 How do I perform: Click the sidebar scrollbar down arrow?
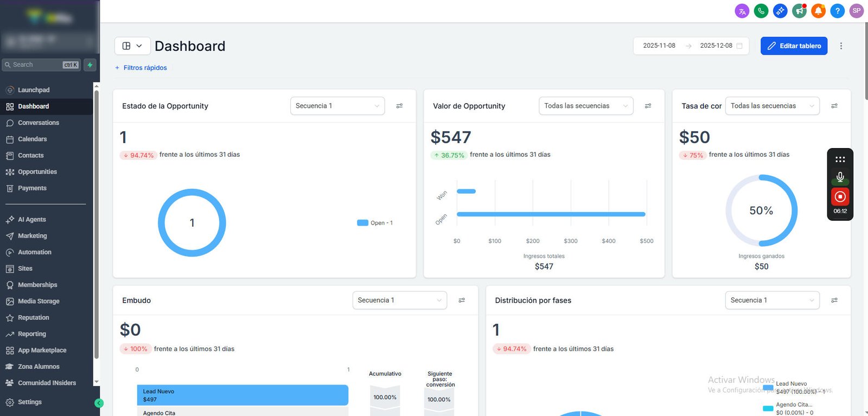97,382
